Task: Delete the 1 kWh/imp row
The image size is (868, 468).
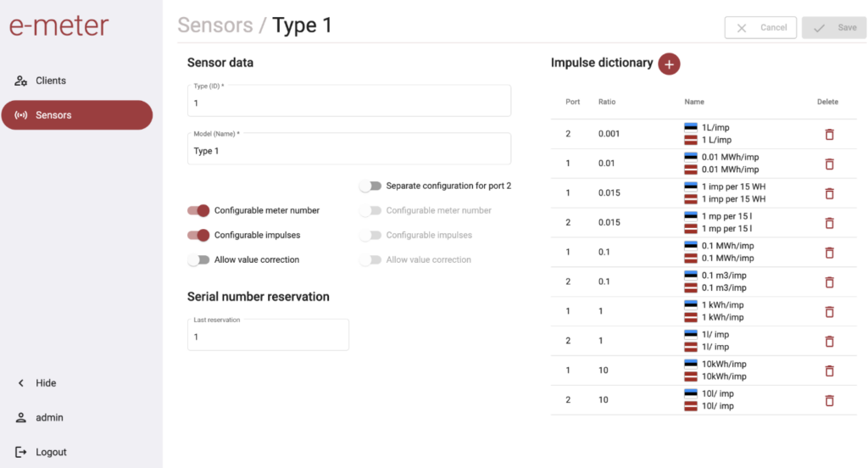Action: pos(829,312)
